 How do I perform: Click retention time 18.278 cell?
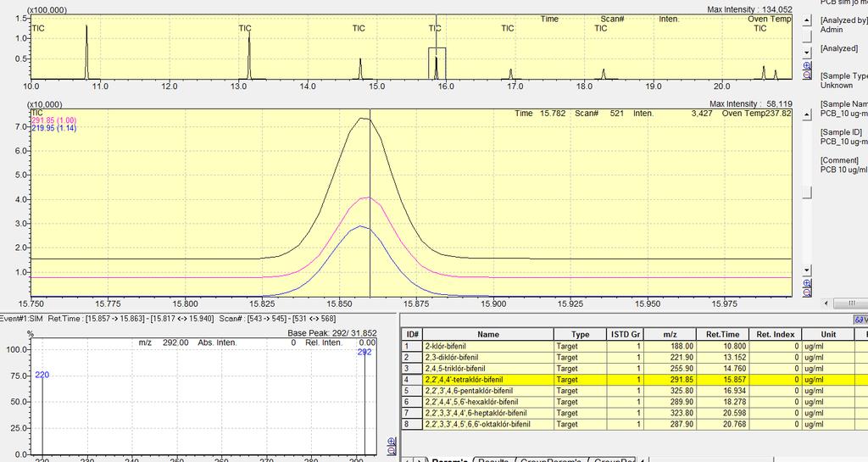pos(722,402)
